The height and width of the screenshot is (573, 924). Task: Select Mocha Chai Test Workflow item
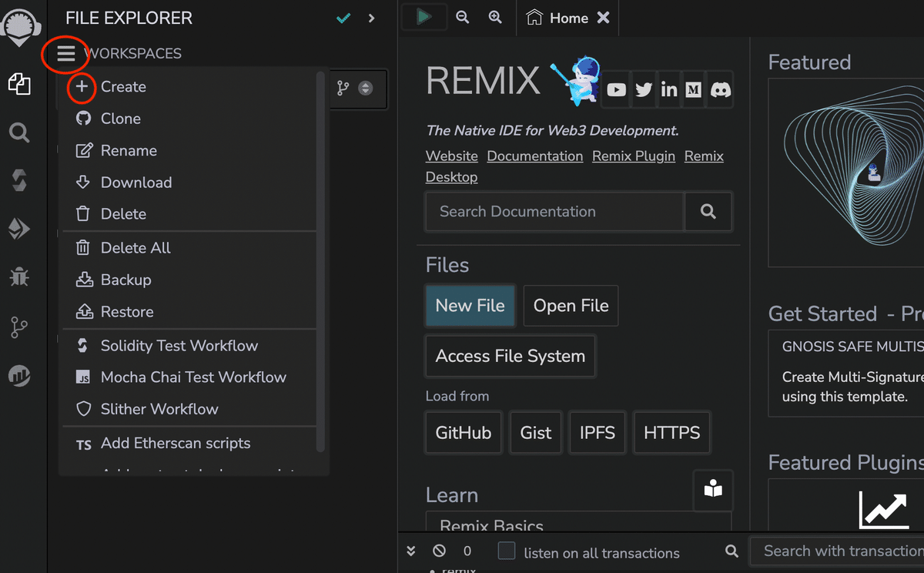tap(189, 377)
